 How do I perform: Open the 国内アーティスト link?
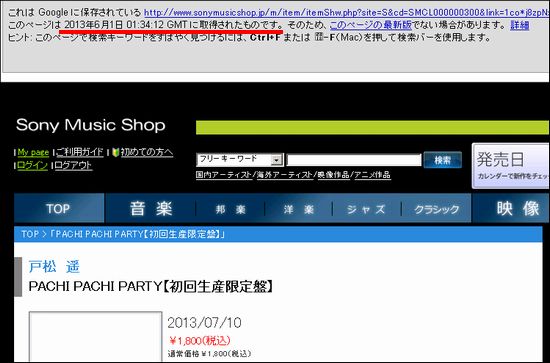(x=223, y=175)
